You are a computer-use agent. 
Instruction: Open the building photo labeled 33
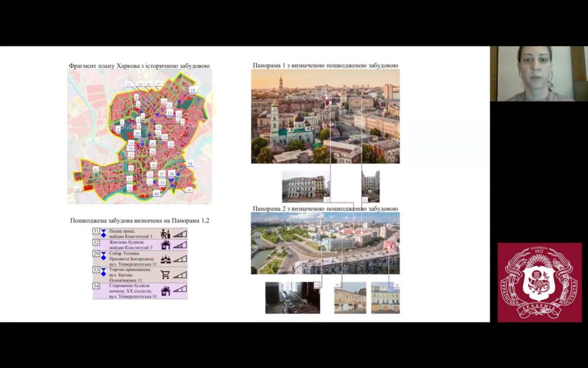(350, 297)
